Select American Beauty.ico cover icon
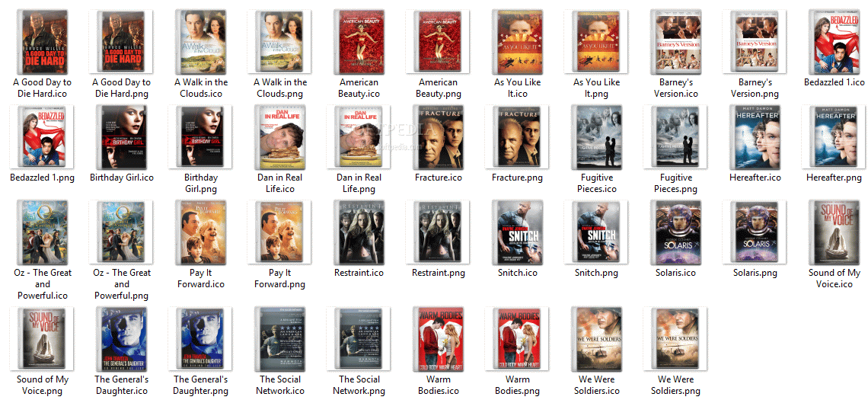This screenshot has height=416, width=868. click(x=359, y=42)
